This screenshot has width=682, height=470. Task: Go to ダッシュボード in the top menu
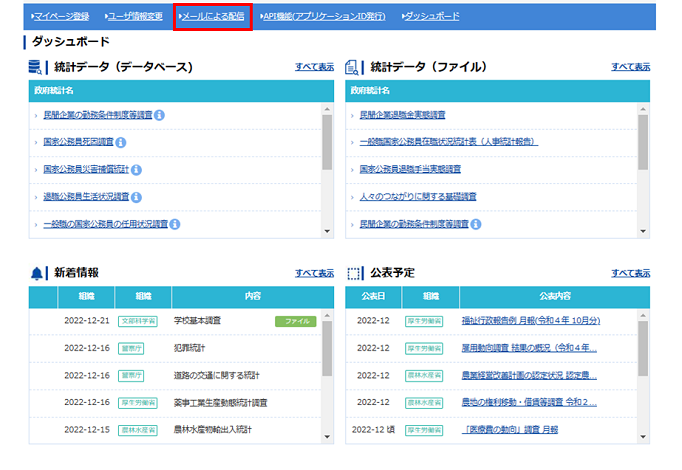[431, 17]
